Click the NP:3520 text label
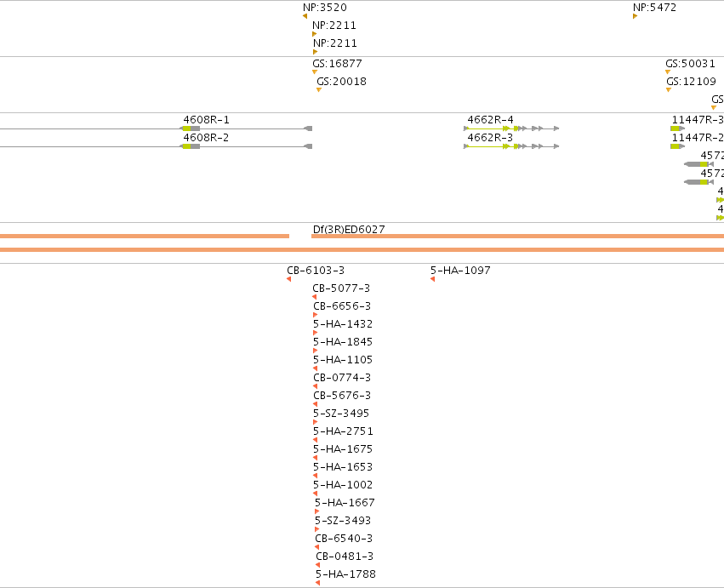This screenshot has height=588, width=724. 325,8
